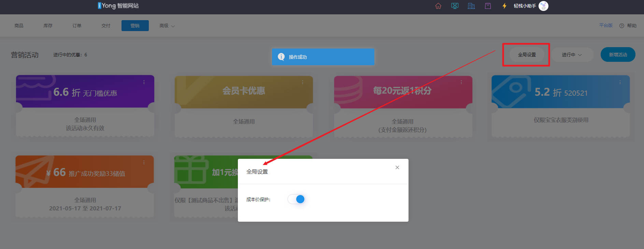Click the info icon in 操作成功 toast
Image resolution: width=644 pixels, height=249 pixels.
tap(281, 57)
